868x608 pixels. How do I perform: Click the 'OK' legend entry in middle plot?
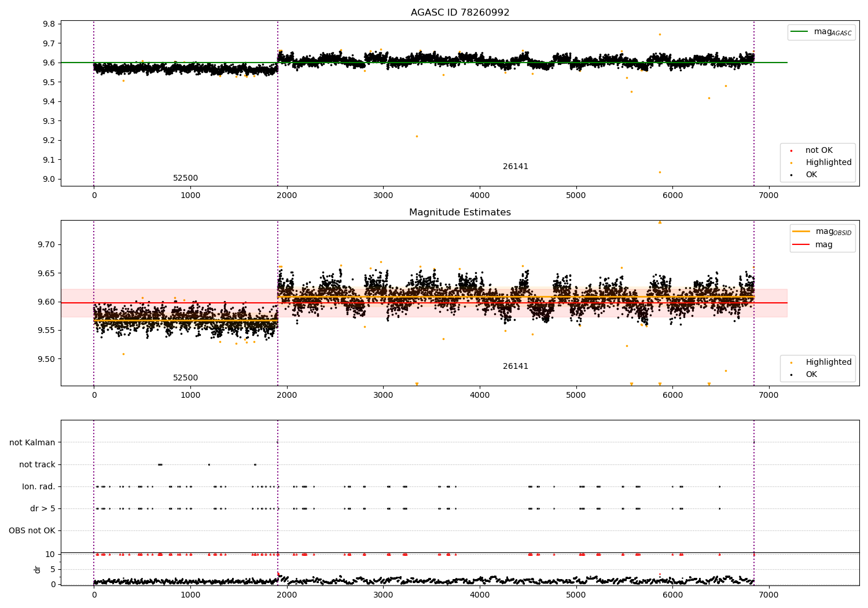811,375
